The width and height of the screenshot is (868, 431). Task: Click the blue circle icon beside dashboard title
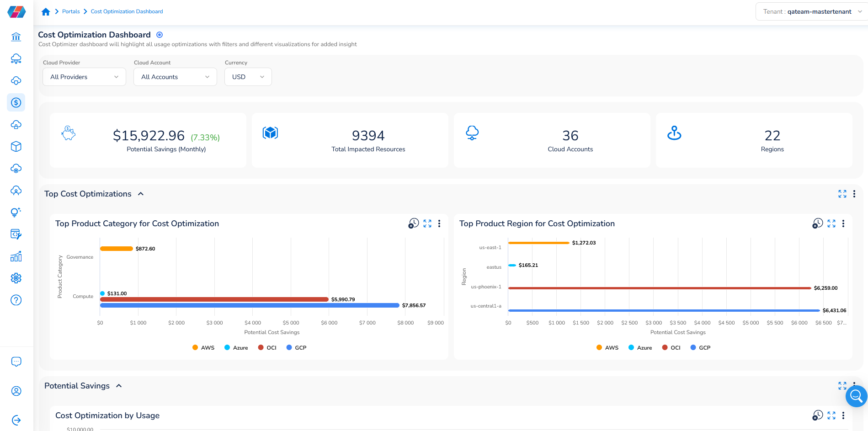pos(160,35)
